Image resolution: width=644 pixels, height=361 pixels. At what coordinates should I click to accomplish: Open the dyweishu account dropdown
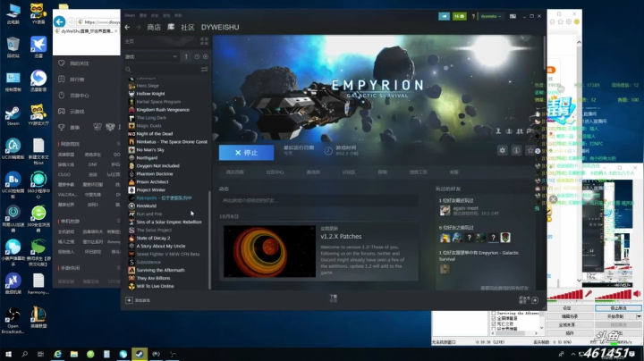point(491,16)
